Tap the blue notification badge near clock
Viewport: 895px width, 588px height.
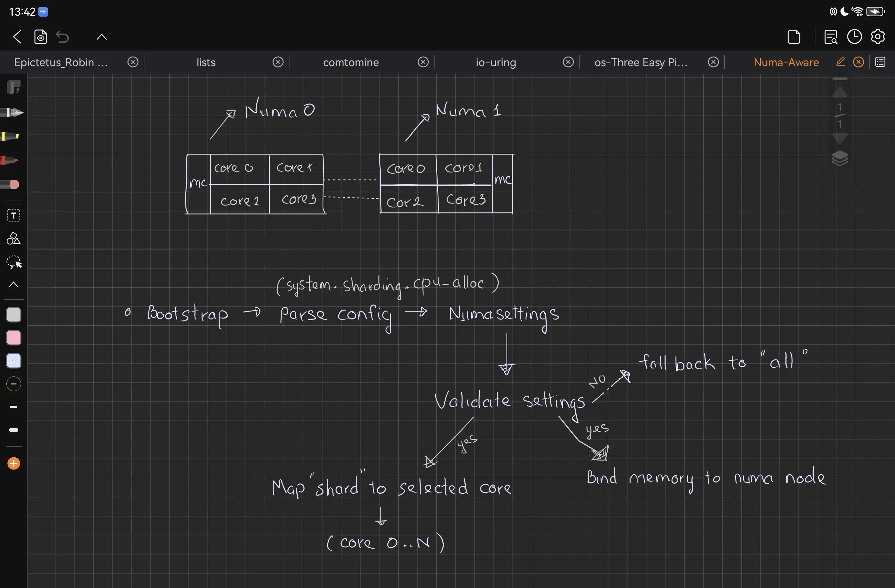pos(43,12)
